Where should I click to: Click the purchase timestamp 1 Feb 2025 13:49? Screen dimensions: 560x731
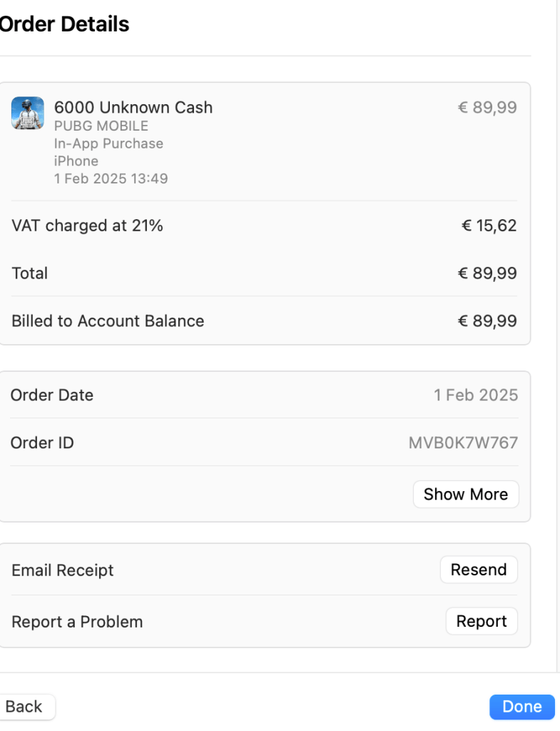coord(111,178)
